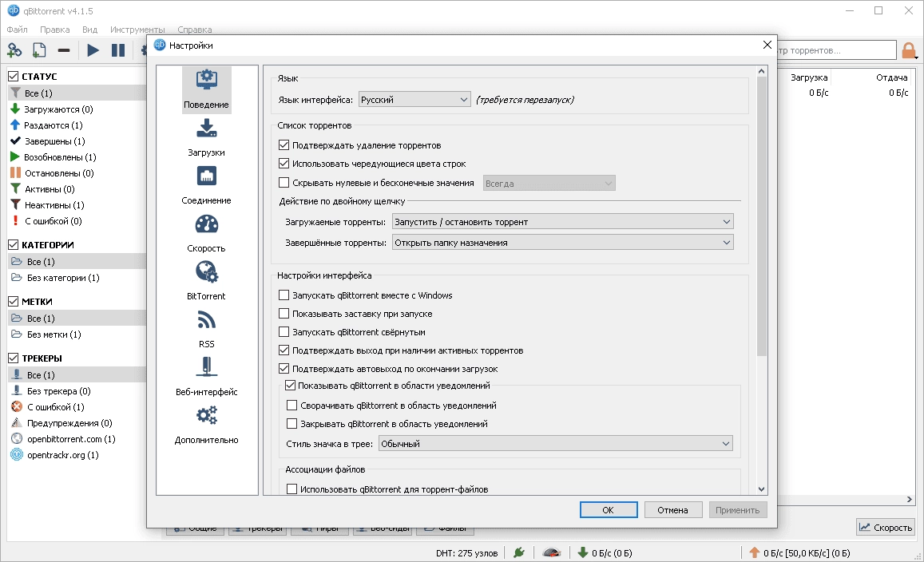The width and height of the screenshot is (924, 562).
Task: Open the Правка menu
Action: click(x=55, y=30)
